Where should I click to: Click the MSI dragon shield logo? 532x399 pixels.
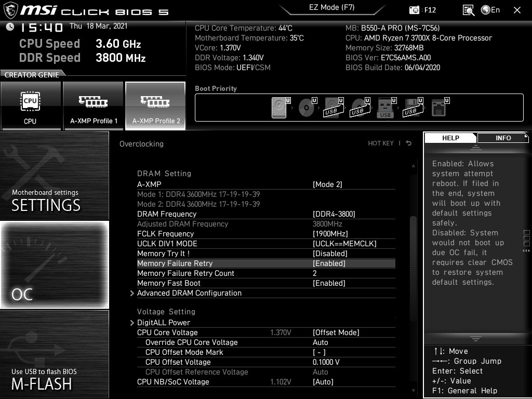10,10
